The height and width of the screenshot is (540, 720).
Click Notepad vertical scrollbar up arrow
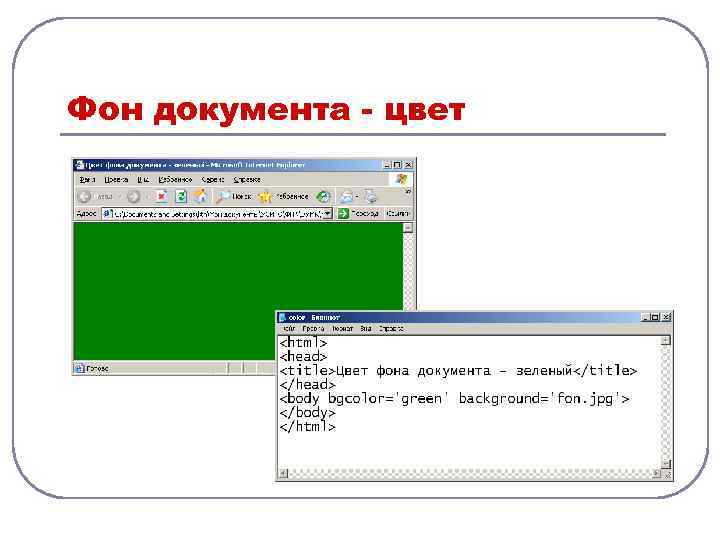coord(665,341)
